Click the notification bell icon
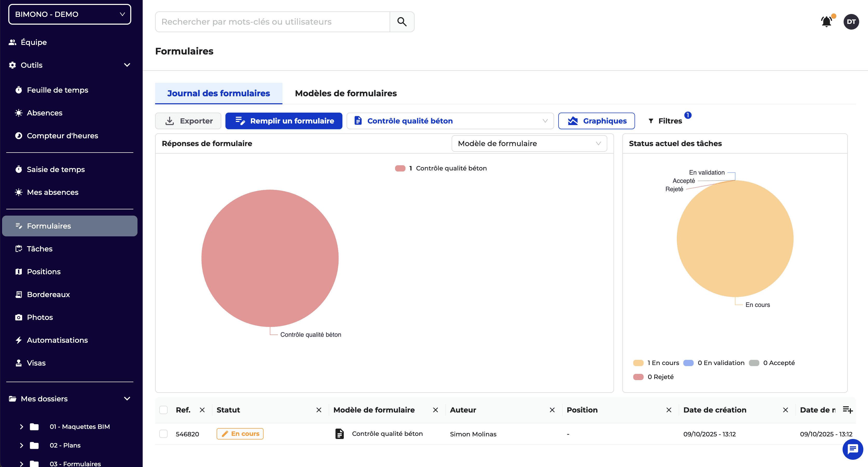The height and width of the screenshot is (467, 868). [x=826, y=22]
